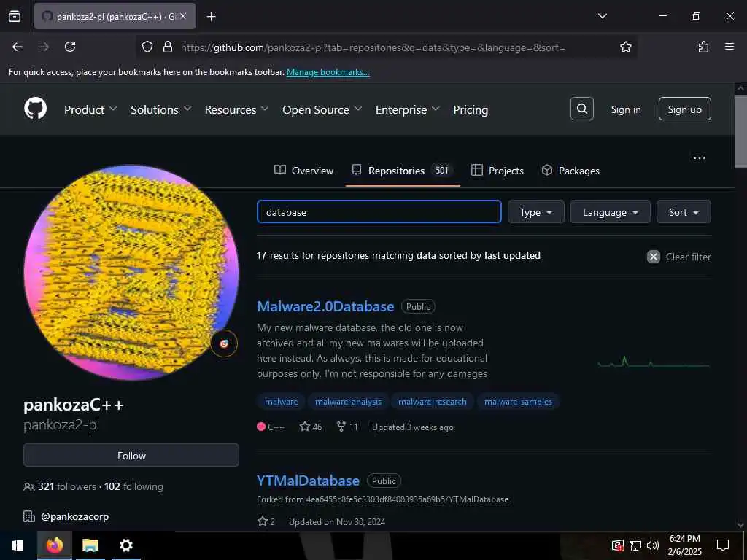Open the Type filter dropdown
Viewport: 747px width, 560px height.
click(x=536, y=212)
